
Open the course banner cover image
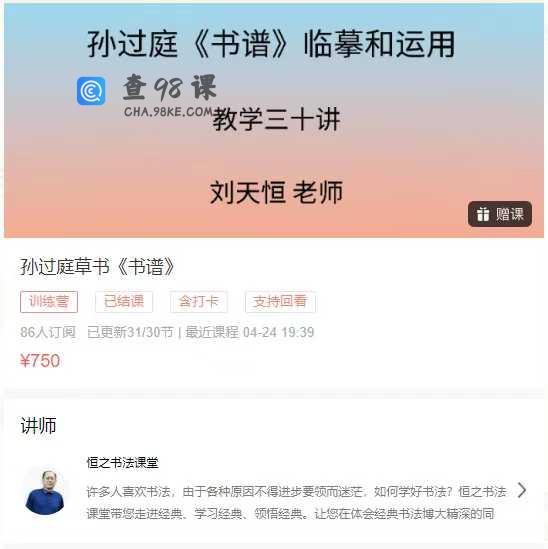click(274, 121)
